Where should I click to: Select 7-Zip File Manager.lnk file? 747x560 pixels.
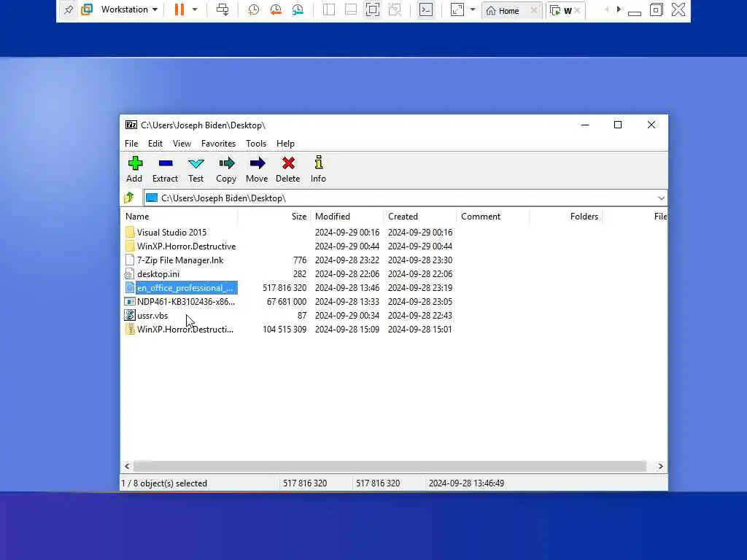pos(180,260)
